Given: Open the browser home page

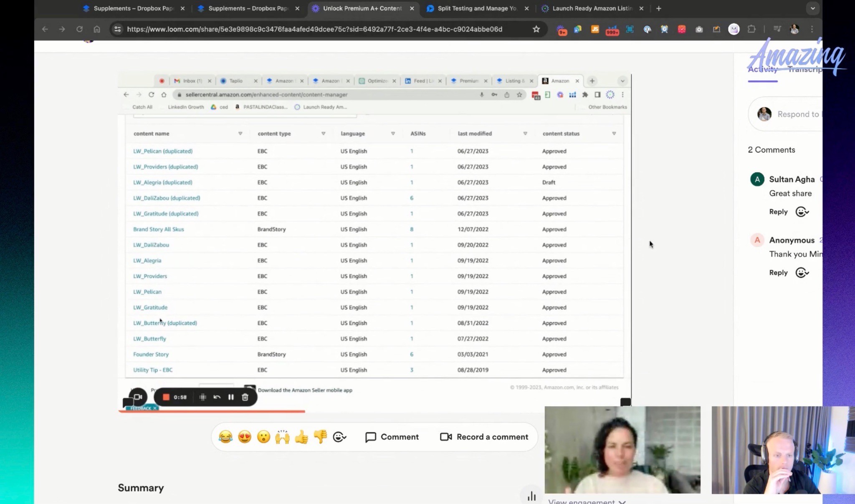Looking at the screenshot, I should point(97,29).
